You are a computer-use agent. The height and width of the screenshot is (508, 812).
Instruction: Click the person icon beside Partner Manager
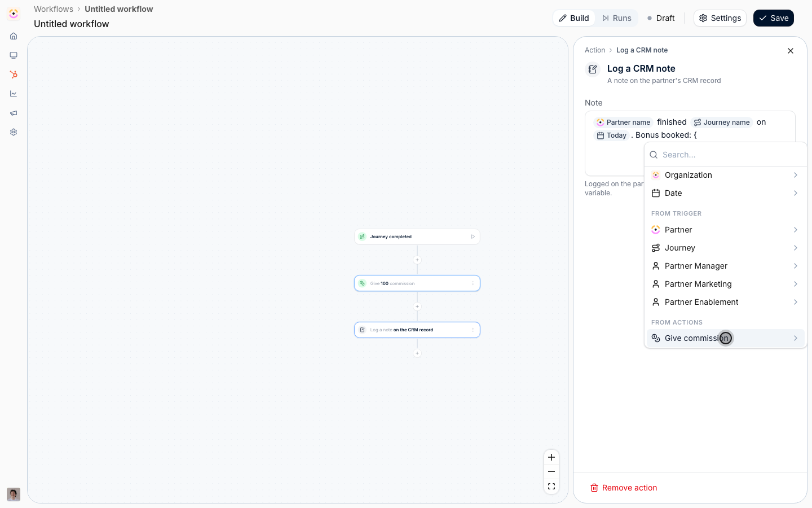coord(656,266)
